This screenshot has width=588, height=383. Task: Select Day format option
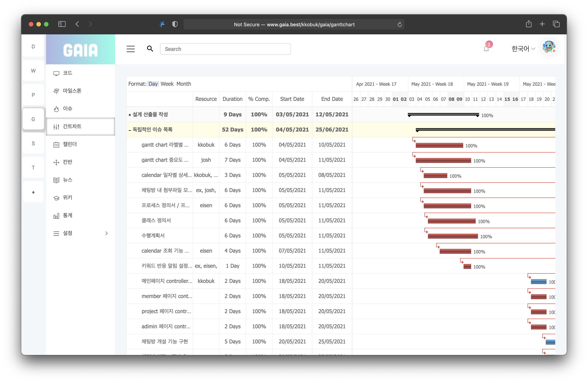[153, 84]
